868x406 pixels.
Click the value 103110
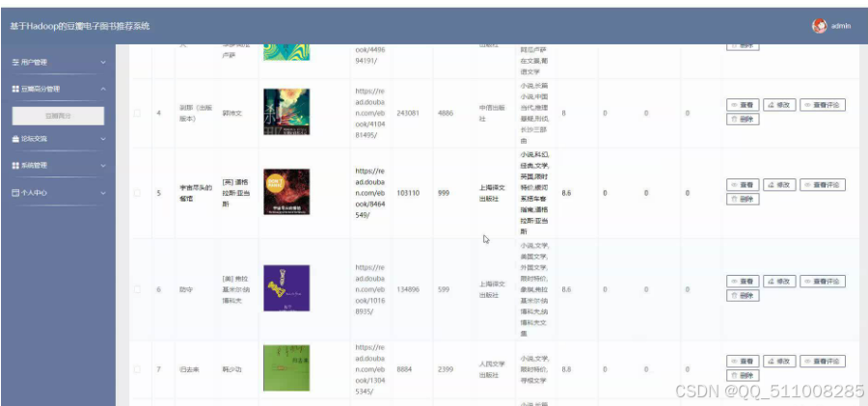pos(408,193)
